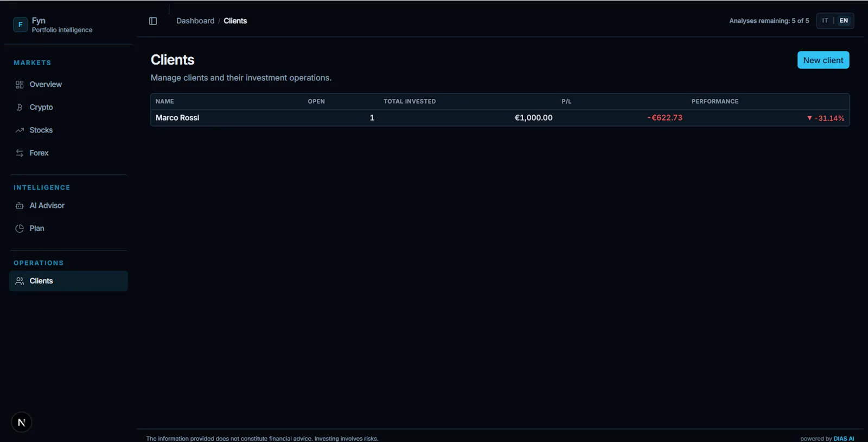Click the MARKETS section label
Image resolution: width=868 pixels, height=442 pixels.
(33, 63)
